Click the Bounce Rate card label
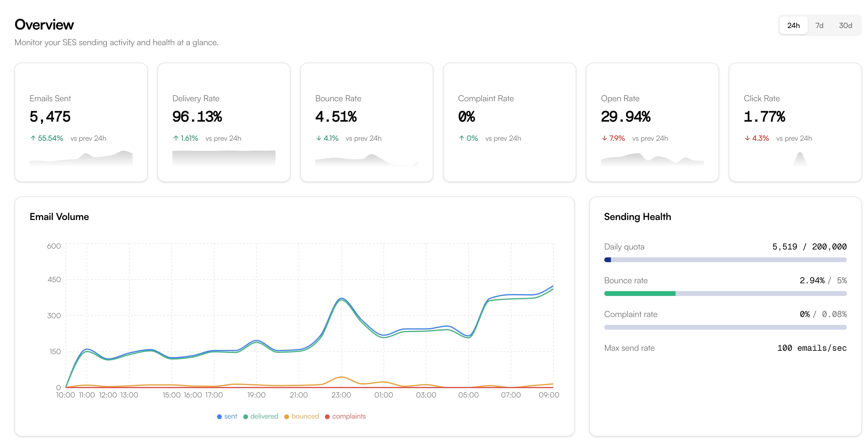The image size is (868, 446). click(338, 98)
